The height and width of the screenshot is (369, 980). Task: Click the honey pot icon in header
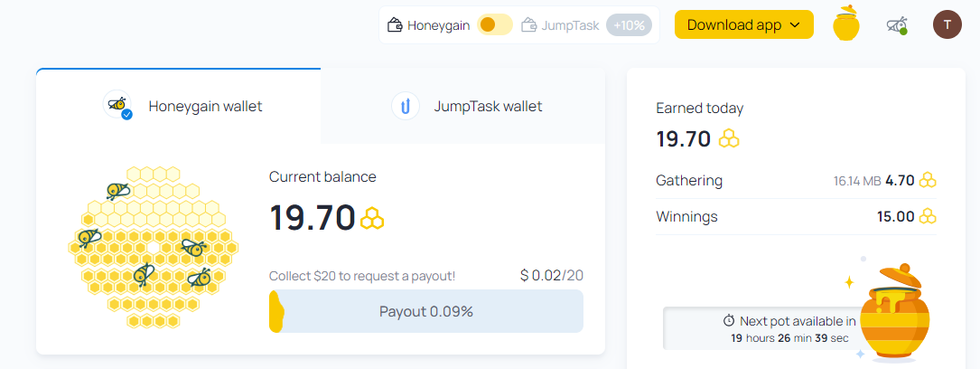tap(846, 24)
